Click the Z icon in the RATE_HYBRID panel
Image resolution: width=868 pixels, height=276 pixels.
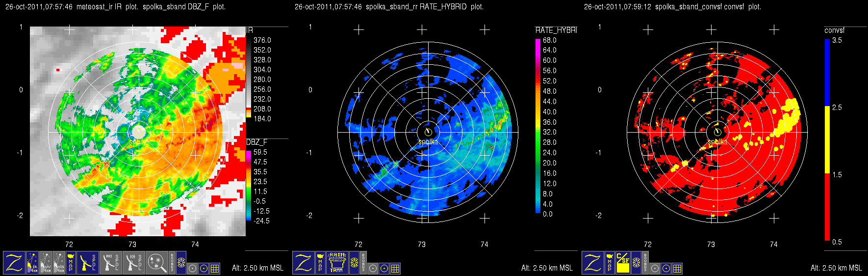(x=304, y=263)
